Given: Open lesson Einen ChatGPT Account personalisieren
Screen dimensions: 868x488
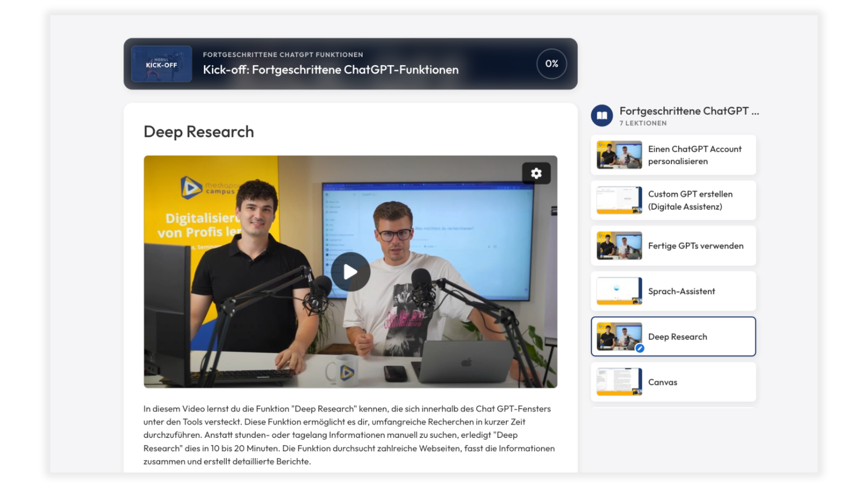Looking at the screenshot, I should point(673,155).
